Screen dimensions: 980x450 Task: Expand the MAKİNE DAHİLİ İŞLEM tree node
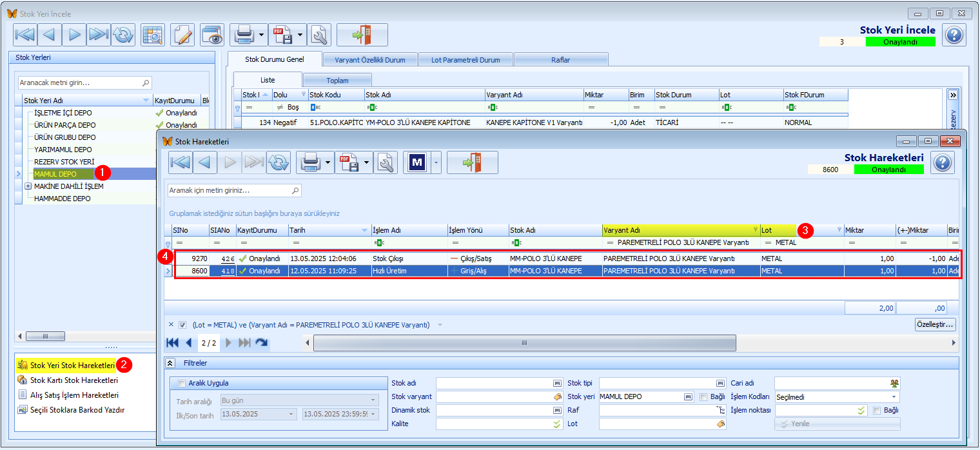(28, 186)
